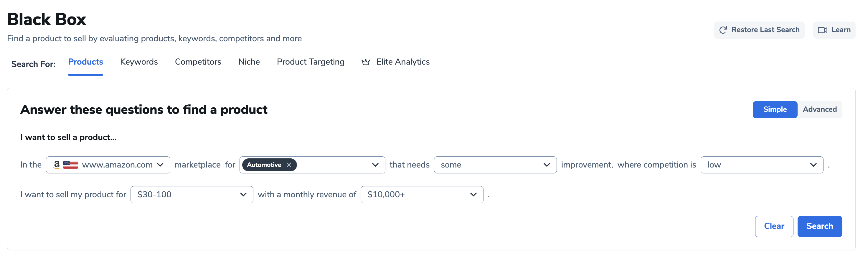Click the Clear button

(774, 226)
